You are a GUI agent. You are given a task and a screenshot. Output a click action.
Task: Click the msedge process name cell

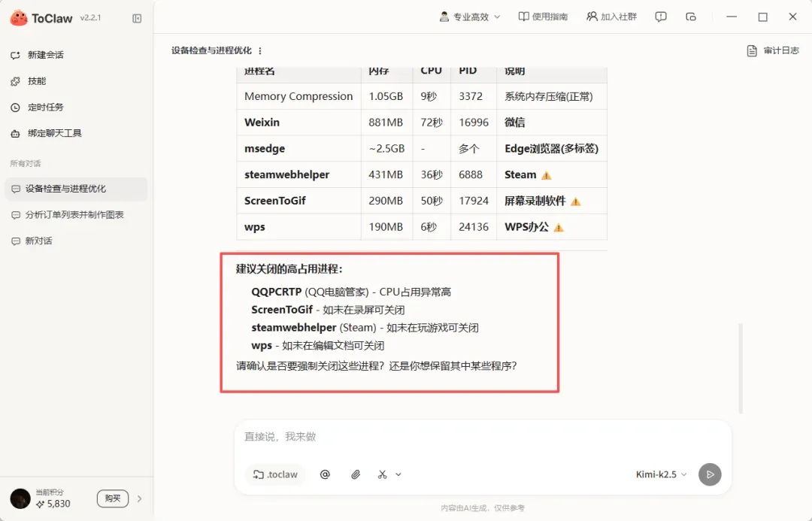click(x=298, y=149)
